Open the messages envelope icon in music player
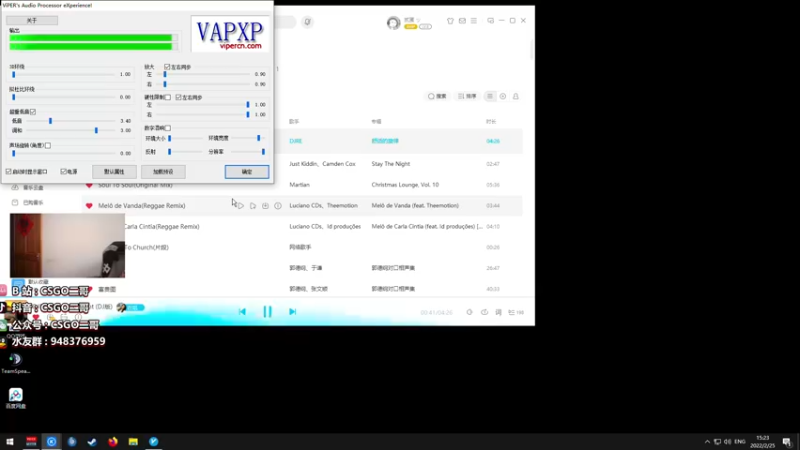Image resolution: width=800 pixels, height=450 pixels. click(x=462, y=21)
